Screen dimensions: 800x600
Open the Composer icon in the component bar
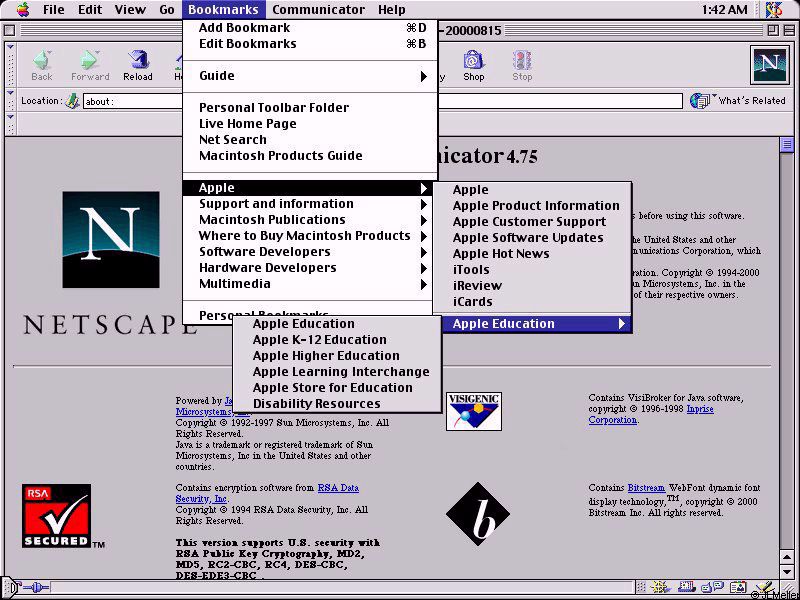coord(765,588)
